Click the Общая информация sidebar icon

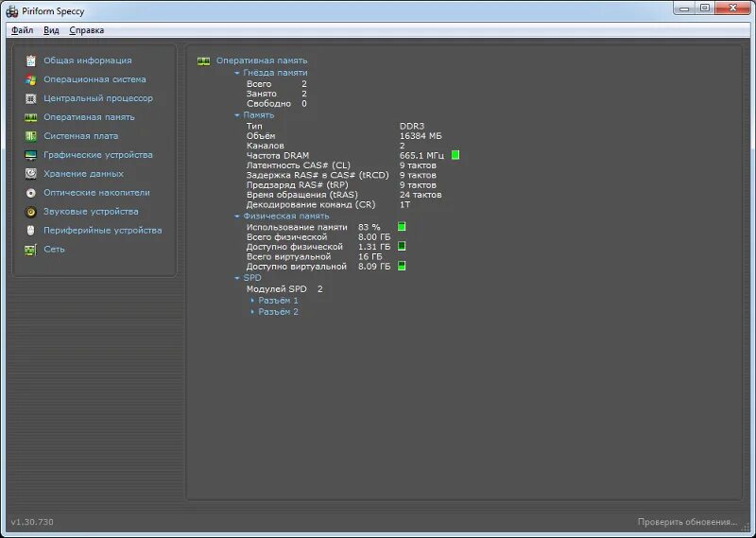31,61
